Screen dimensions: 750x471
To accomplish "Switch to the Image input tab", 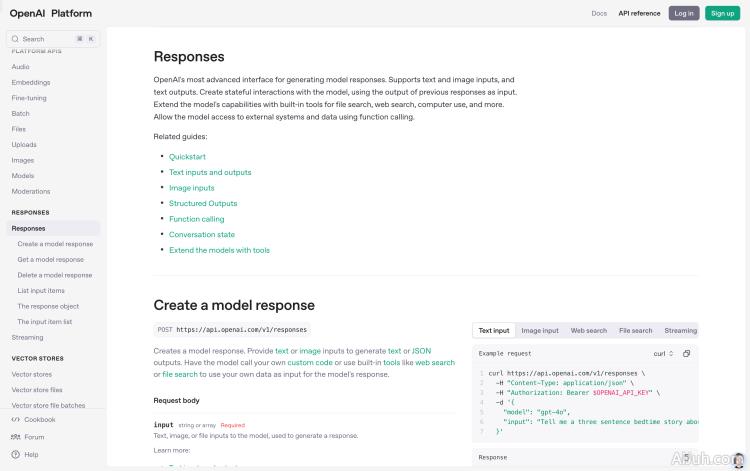I will pyautogui.click(x=540, y=330).
